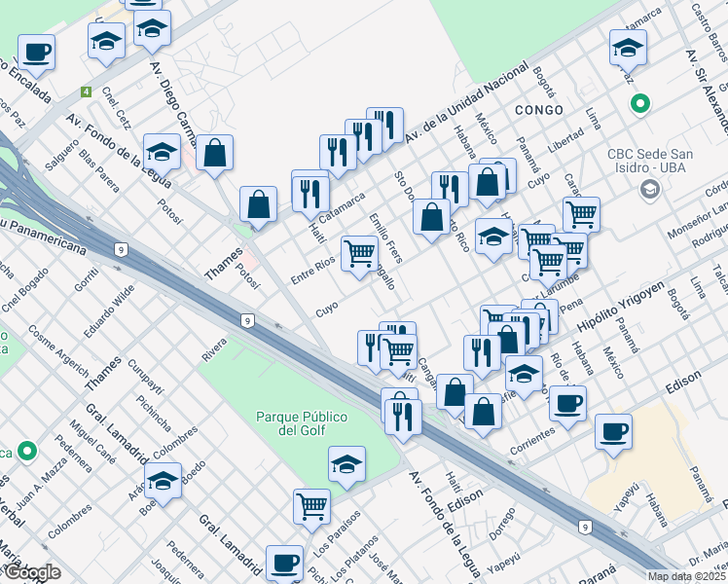The height and width of the screenshot is (584, 728).
Task: Click the Entre Ríos street label
Action: [x=313, y=271]
